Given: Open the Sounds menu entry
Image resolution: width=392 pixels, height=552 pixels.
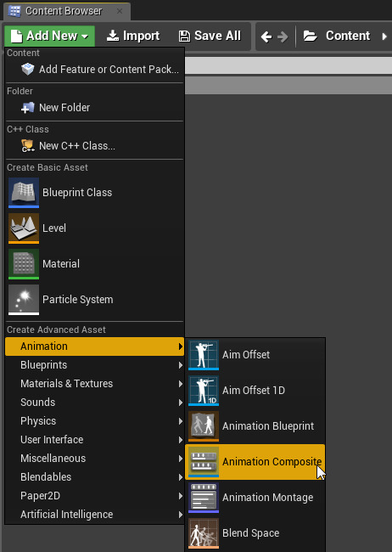Looking at the screenshot, I should click(95, 403).
